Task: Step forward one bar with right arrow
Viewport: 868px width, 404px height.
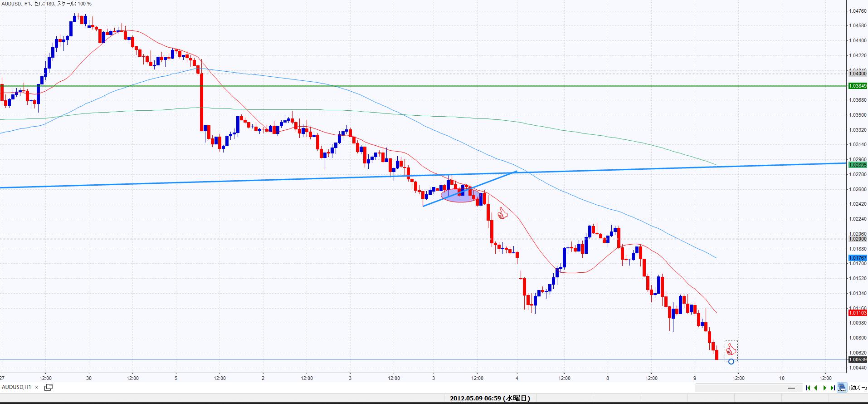Action: pyautogui.click(x=824, y=388)
